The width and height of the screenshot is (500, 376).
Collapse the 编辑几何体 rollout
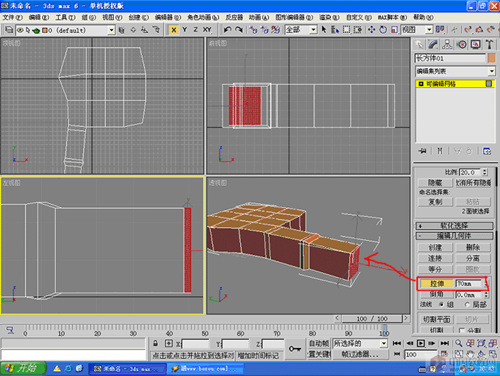[454, 236]
